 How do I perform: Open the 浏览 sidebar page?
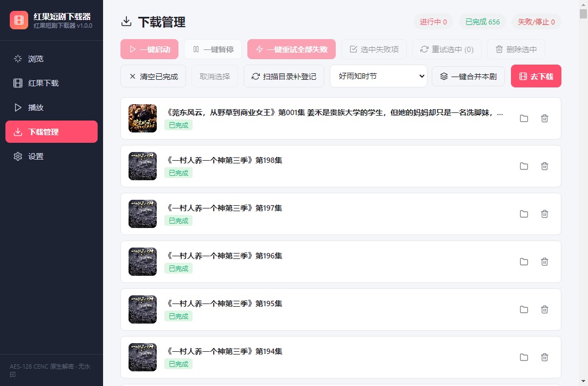click(x=52, y=59)
